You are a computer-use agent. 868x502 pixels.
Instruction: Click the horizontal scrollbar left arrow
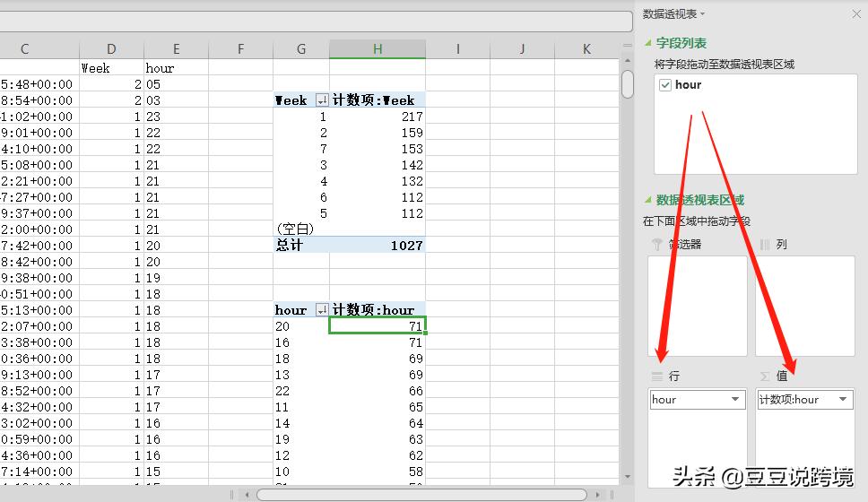(x=247, y=494)
